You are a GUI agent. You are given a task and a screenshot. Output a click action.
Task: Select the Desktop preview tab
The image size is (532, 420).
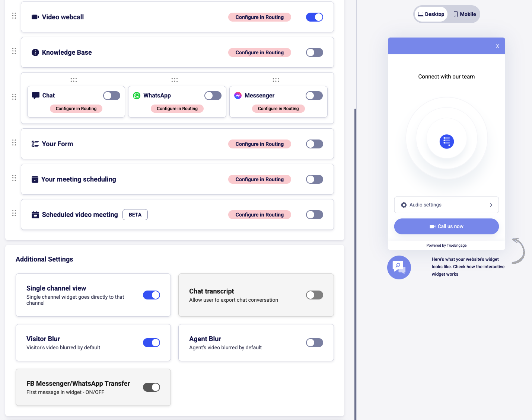coord(431,14)
